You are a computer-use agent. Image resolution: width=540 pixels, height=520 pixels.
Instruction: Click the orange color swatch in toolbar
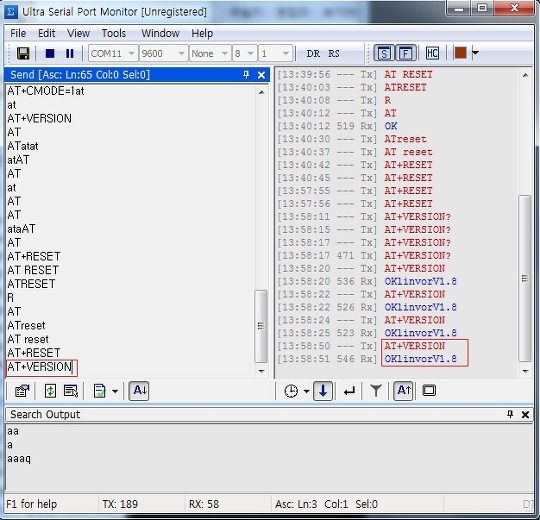click(460, 53)
